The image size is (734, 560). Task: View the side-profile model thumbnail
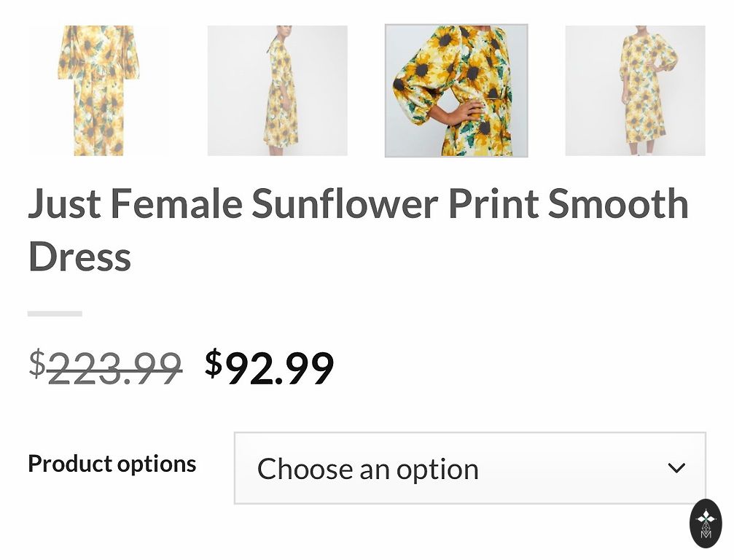(278, 90)
